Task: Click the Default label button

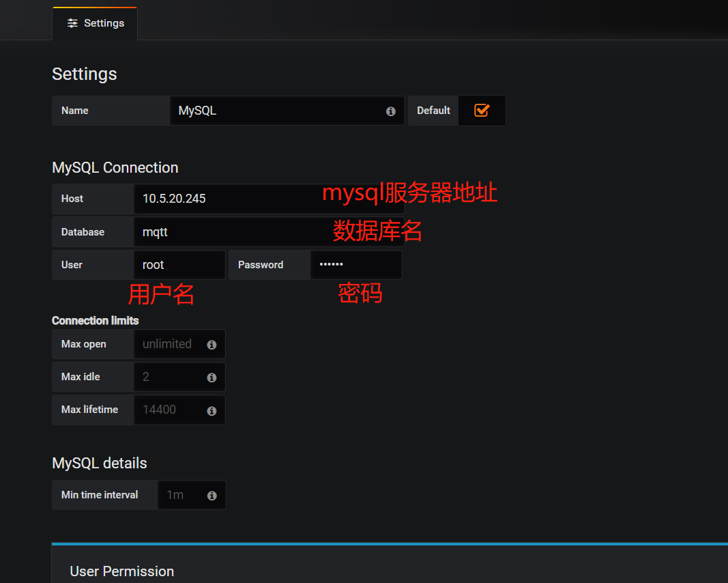Action: coord(433,110)
